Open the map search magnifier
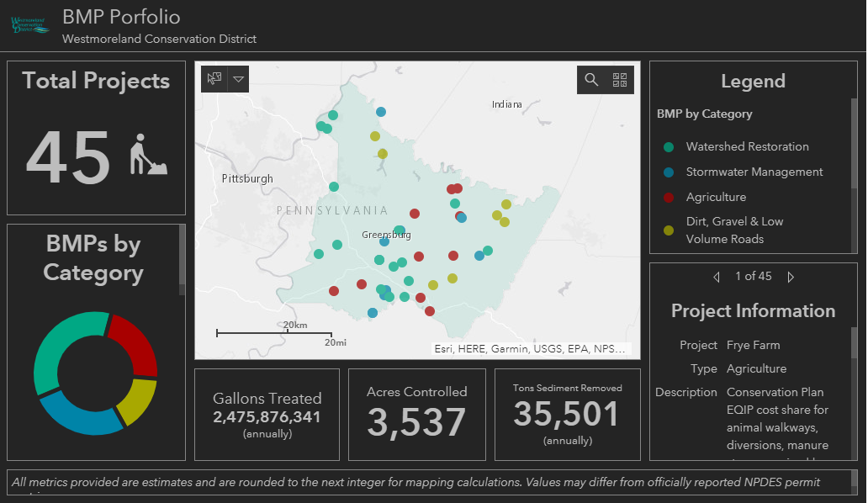The width and height of the screenshot is (868, 503). (591, 80)
